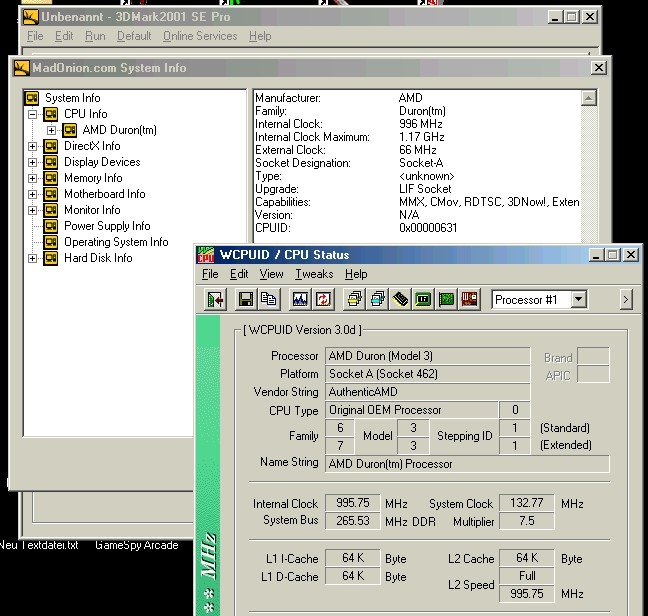Click the green PCI card toolbar icon
Viewport: 648px width, 616px height.
coord(446,299)
